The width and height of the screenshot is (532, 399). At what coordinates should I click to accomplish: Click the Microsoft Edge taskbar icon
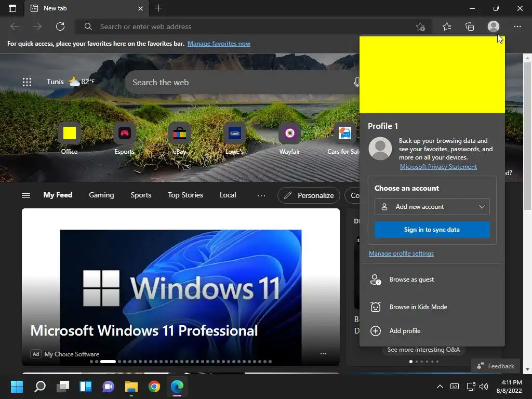(x=177, y=387)
